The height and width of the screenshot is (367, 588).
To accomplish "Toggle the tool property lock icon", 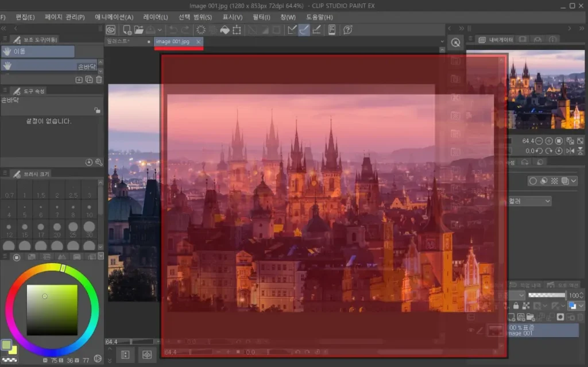I will [x=97, y=110].
